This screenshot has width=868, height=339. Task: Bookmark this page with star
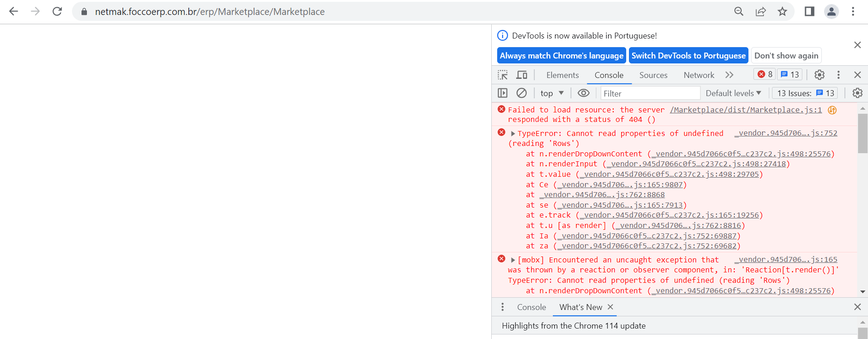coord(782,12)
